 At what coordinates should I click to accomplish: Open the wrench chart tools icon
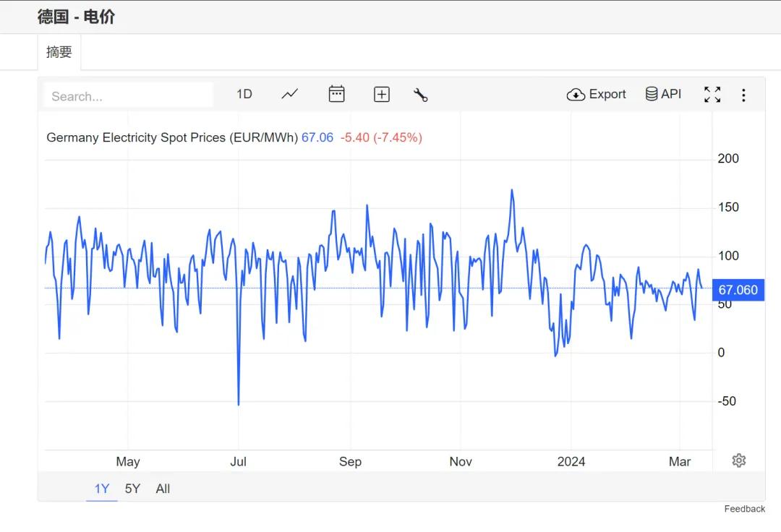pos(420,95)
